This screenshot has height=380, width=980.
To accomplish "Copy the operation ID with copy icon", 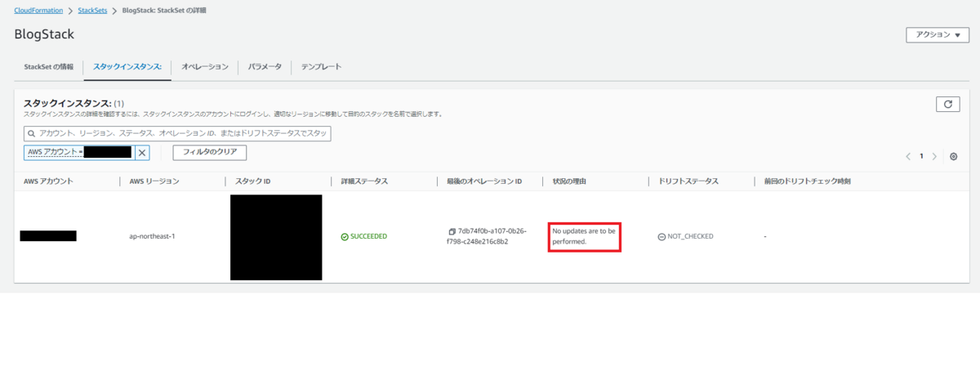I will coord(452,231).
